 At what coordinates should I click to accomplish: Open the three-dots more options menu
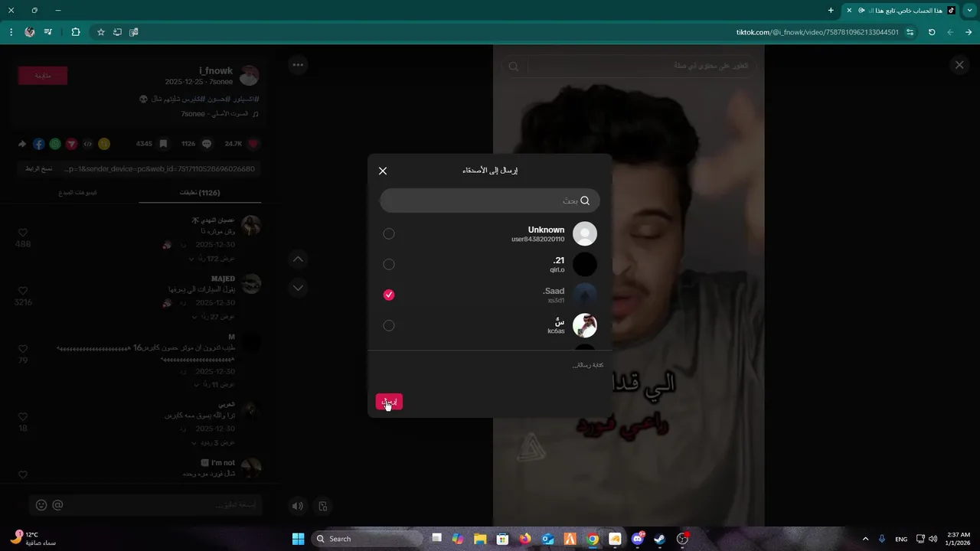click(298, 65)
